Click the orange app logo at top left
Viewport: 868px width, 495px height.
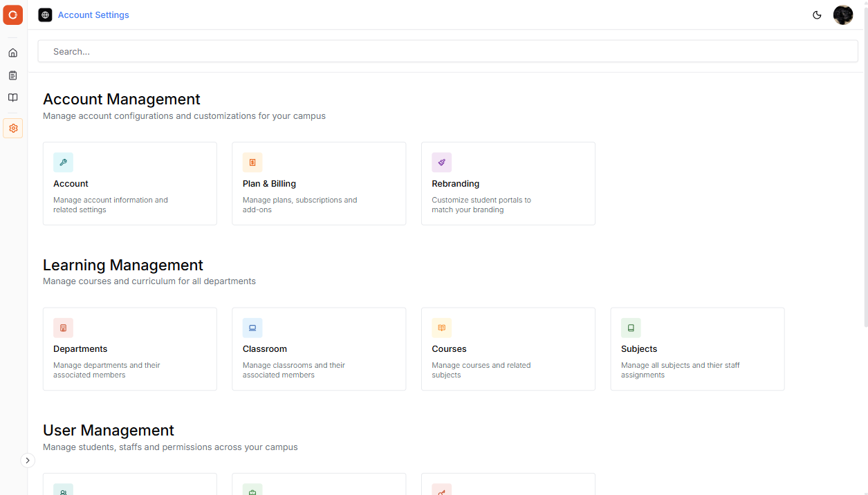tap(12, 15)
